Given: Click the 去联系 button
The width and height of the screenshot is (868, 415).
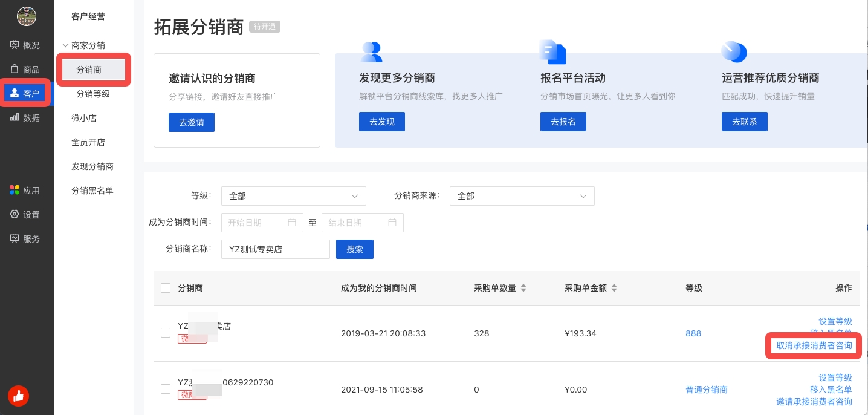Looking at the screenshot, I should [x=745, y=122].
